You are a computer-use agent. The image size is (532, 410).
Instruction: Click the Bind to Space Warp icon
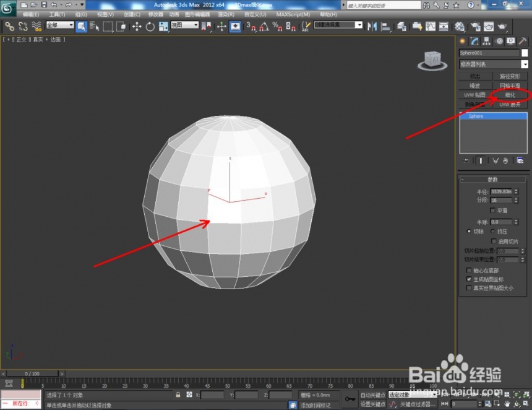[x=36, y=26]
